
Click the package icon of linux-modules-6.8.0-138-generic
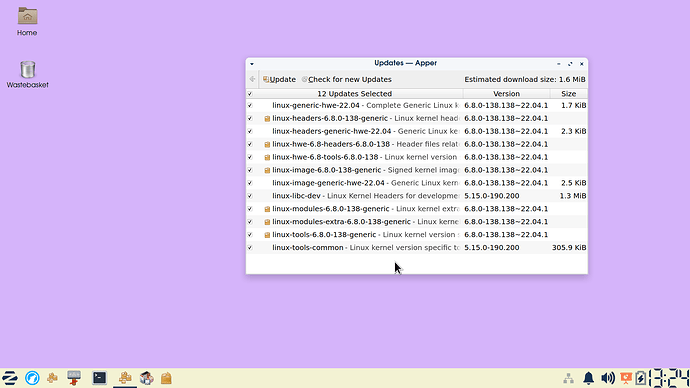point(267,209)
